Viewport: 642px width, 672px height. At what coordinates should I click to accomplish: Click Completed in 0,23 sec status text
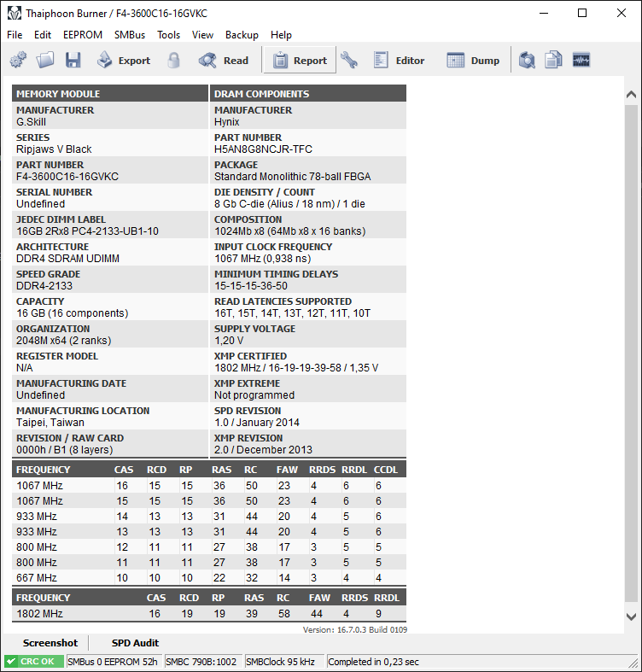click(373, 662)
